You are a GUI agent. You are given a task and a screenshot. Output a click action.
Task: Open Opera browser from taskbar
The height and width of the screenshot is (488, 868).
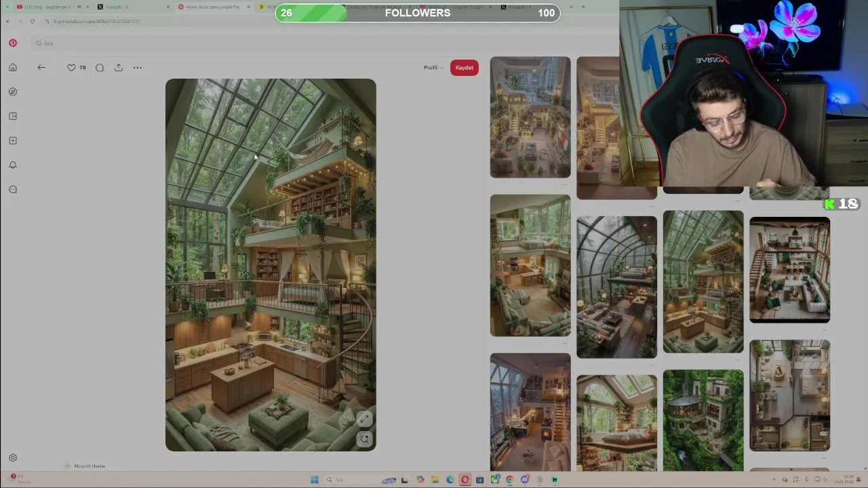click(x=465, y=479)
